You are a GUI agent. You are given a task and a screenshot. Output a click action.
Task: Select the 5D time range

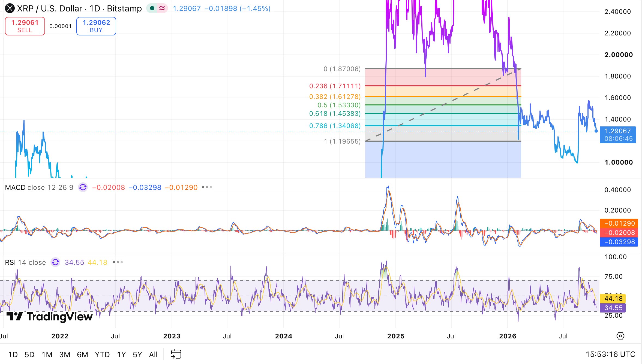[29, 354]
